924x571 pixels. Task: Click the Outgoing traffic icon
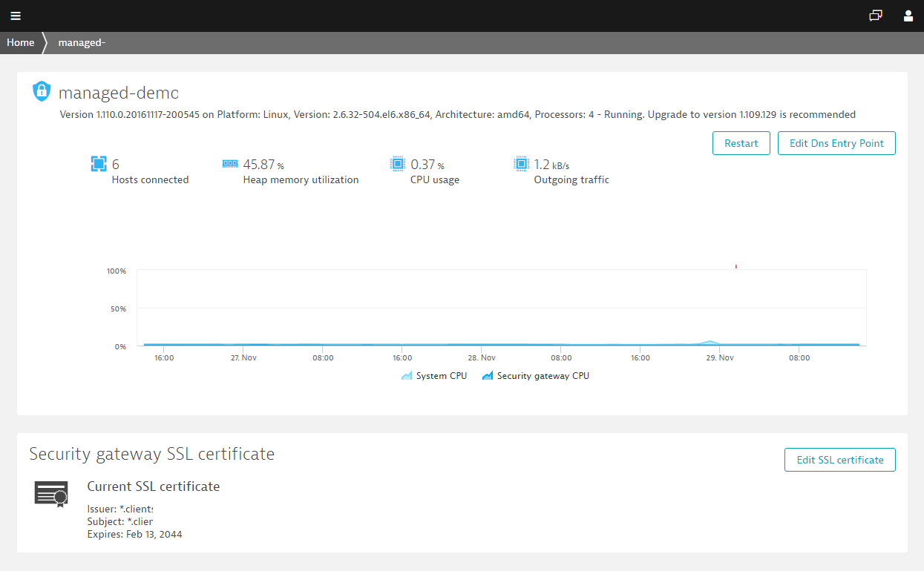pyautogui.click(x=521, y=164)
